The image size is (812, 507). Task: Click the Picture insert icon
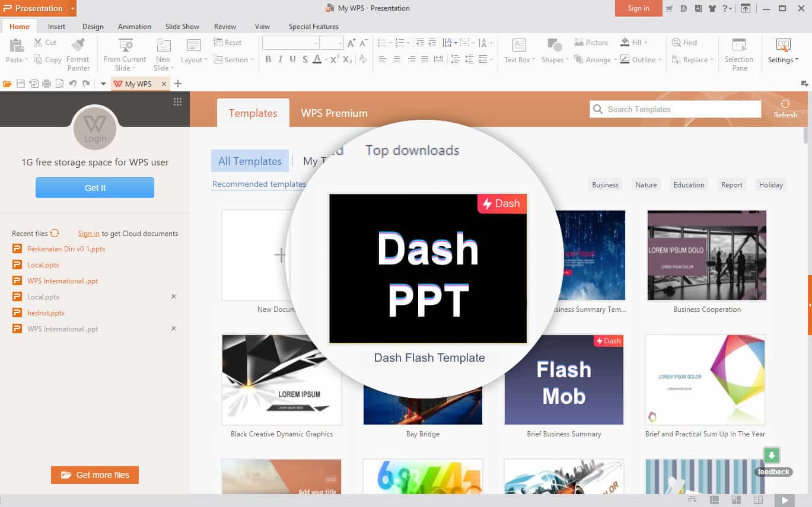579,42
